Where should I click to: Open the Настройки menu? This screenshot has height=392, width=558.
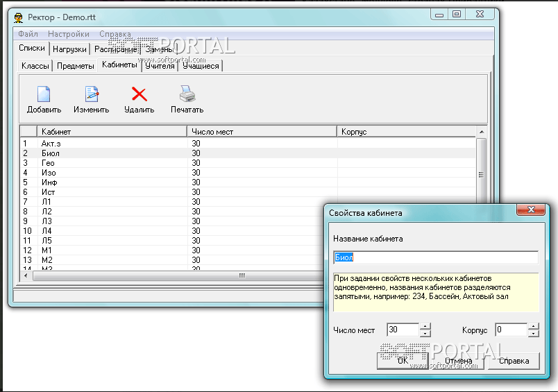tap(69, 34)
